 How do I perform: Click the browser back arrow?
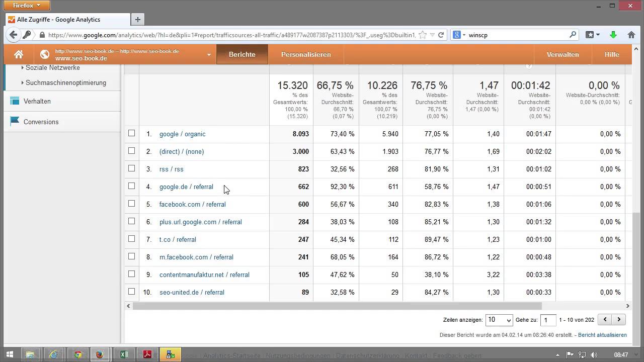(x=13, y=35)
